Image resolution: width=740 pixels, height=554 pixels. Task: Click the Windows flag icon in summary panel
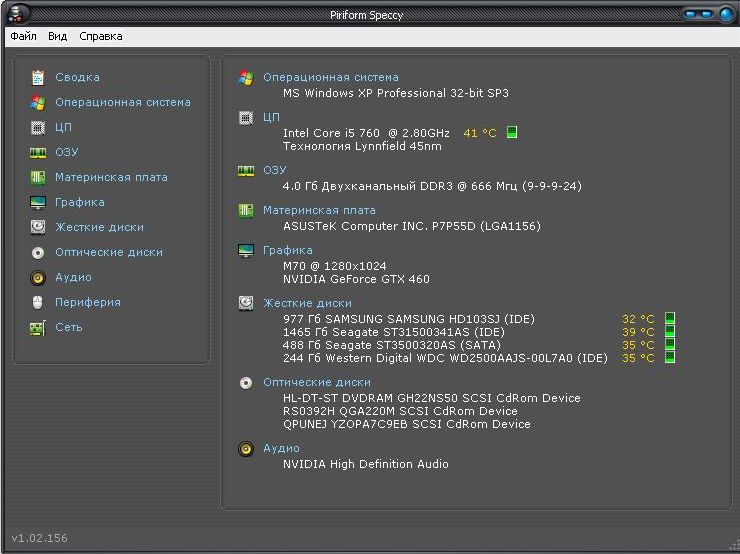pyautogui.click(x=246, y=77)
